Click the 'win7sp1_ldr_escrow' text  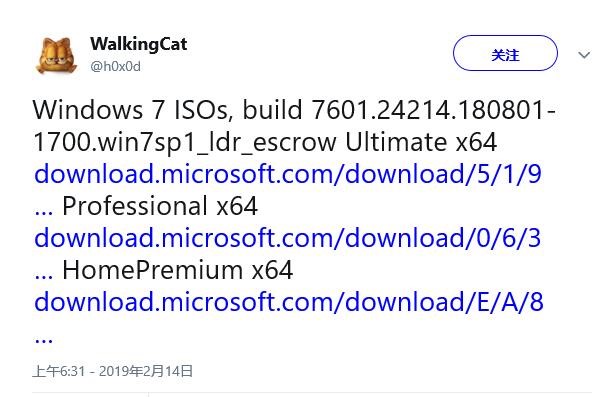(x=217, y=142)
